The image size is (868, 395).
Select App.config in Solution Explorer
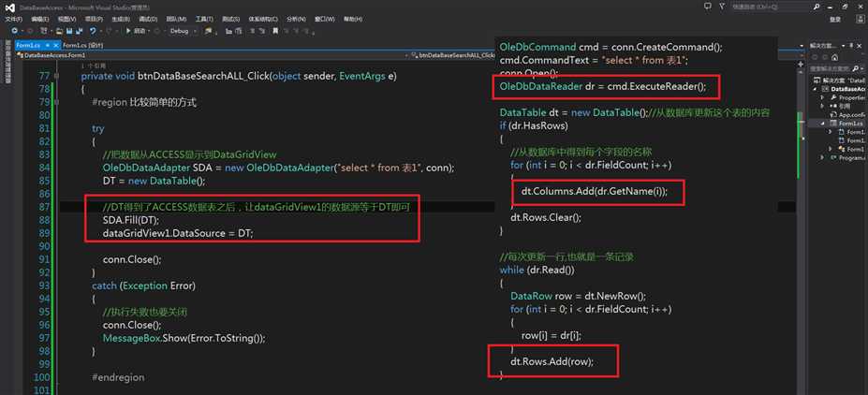852,114
